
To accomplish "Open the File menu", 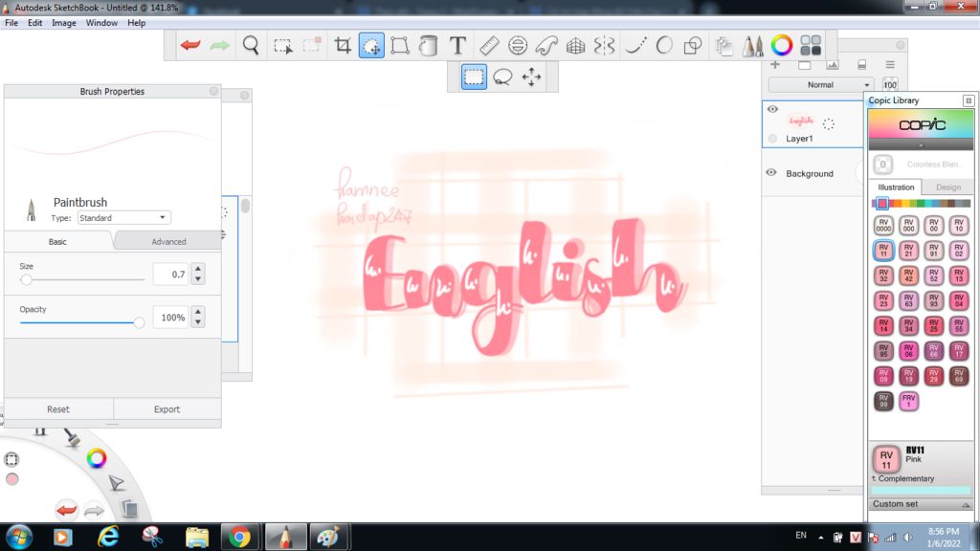I will (11, 23).
